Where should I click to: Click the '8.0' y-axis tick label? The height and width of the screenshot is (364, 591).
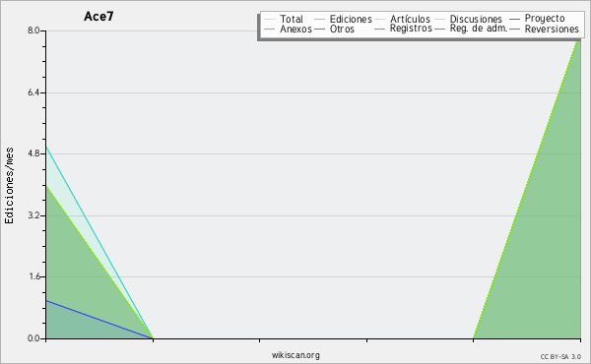33,30
